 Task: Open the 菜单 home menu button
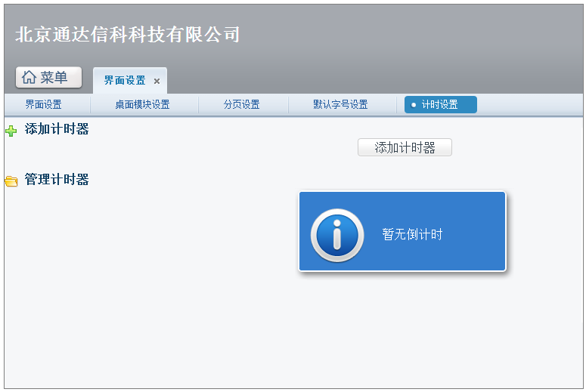tap(48, 78)
